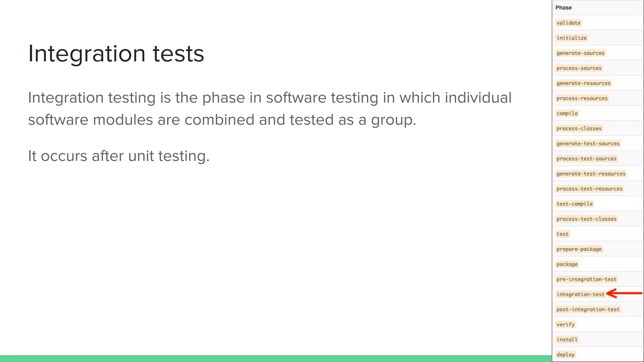
Task: Select the post-integration-test phase
Action: pos(588,310)
